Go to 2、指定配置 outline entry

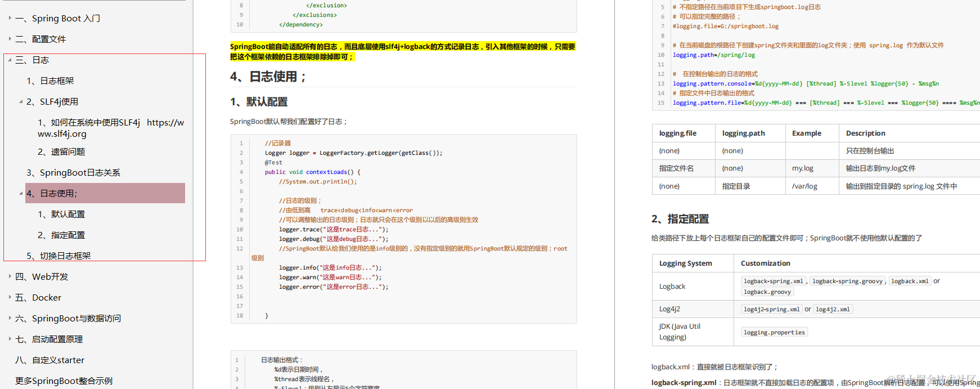click(61, 235)
